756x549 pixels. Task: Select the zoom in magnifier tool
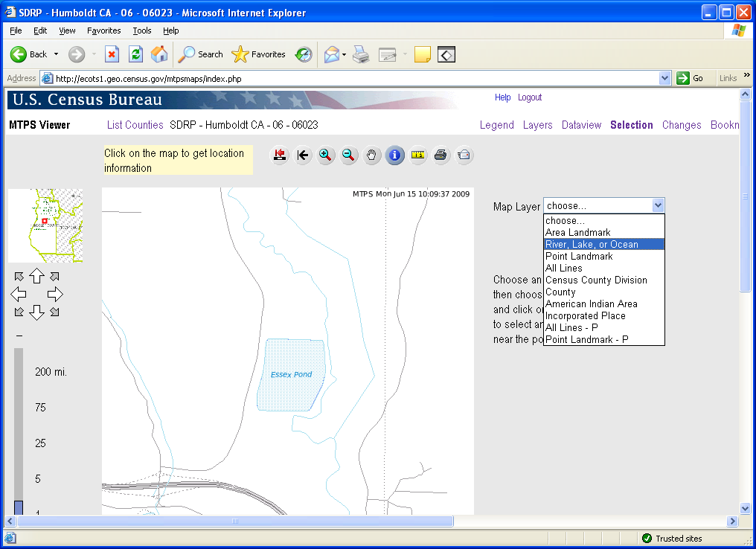click(325, 155)
